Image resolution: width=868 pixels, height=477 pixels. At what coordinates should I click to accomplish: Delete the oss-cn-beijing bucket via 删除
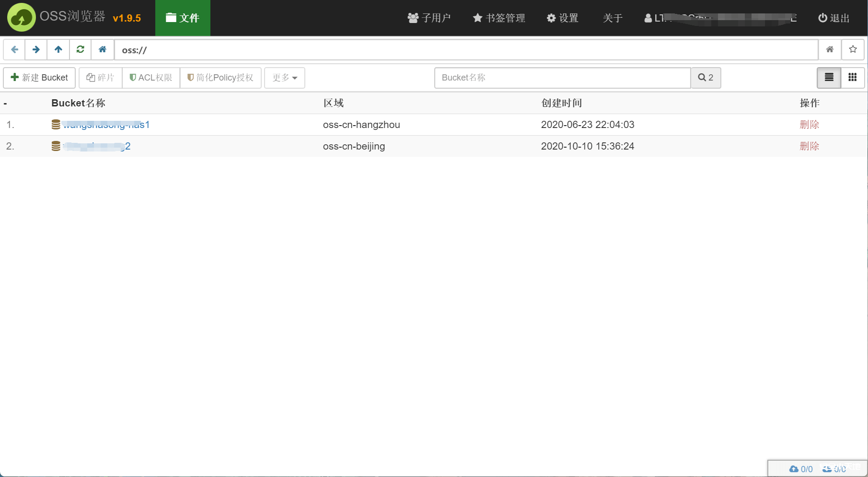pyautogui.click(x=809, y=146)
